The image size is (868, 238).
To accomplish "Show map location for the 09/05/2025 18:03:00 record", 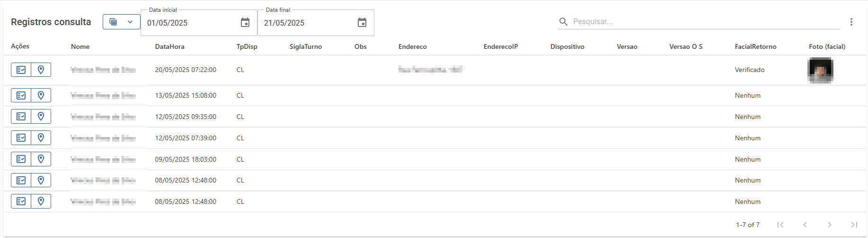I will [41, 159].
